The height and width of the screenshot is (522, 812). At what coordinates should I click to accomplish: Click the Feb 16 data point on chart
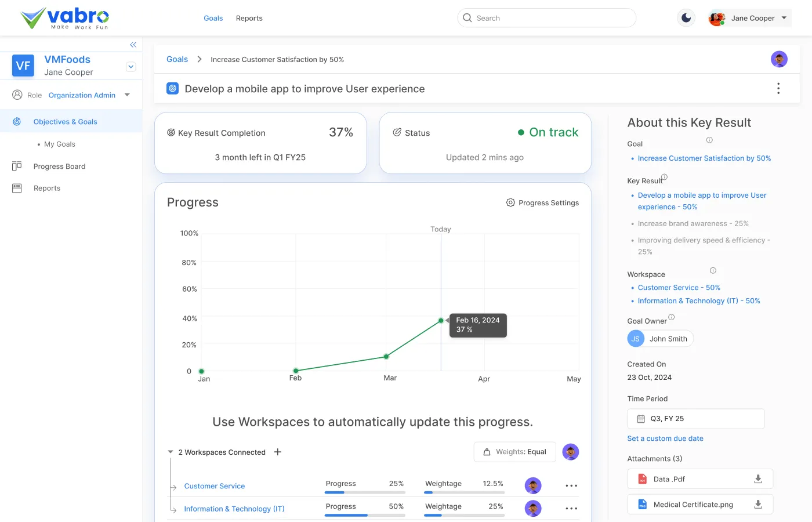(x=441, y=321)
